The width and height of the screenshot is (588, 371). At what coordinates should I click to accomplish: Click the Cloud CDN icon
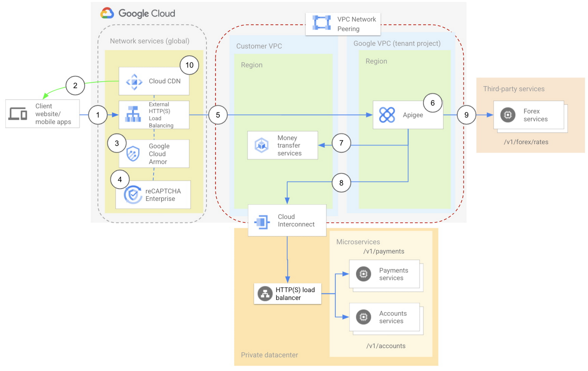[134, 81]
